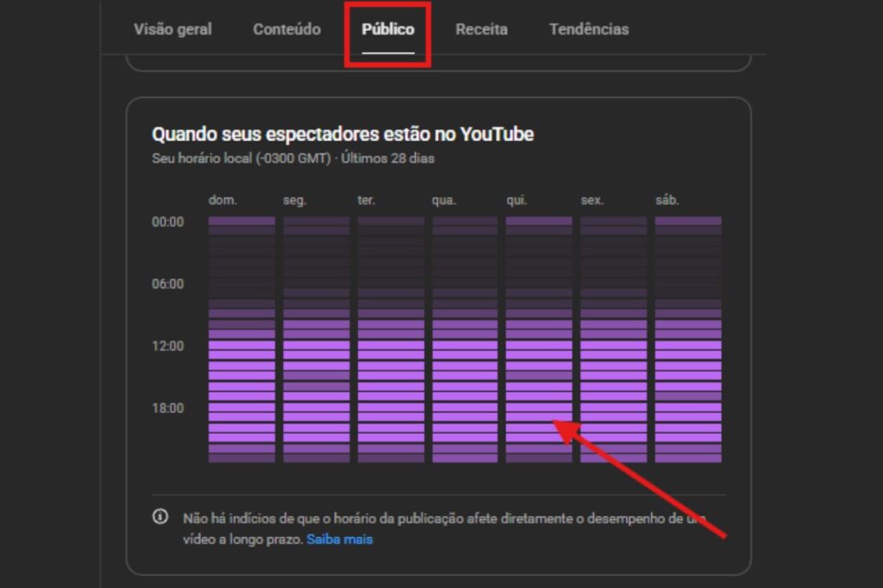Screen dimensions: 883x588
Task: Click the 12:00 time label
Action: coord(168,346)
